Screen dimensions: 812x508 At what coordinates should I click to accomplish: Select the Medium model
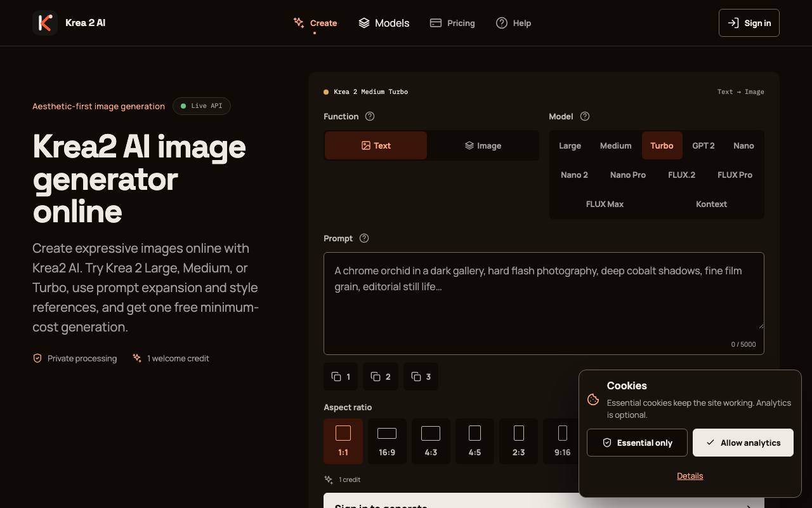615,145
